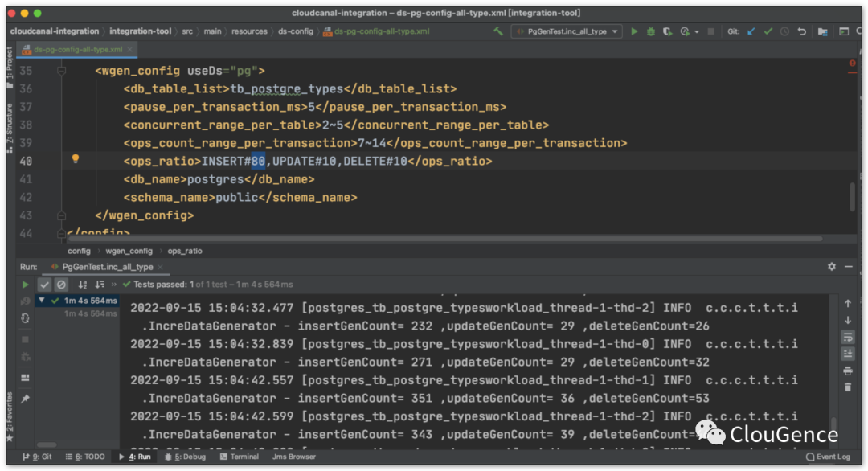This screenshot has height=471, width=868.
Task: Click the highlighted 80 in the ops_ratio line
Action: click(x=258, y=161)
